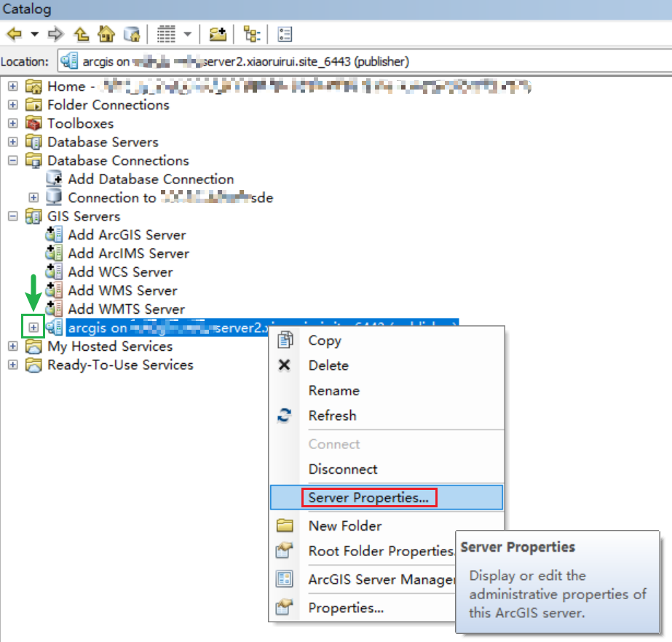Click the Back arrow in the Catalog toolbar
The image size is (672, 642).
coord(15,34)
